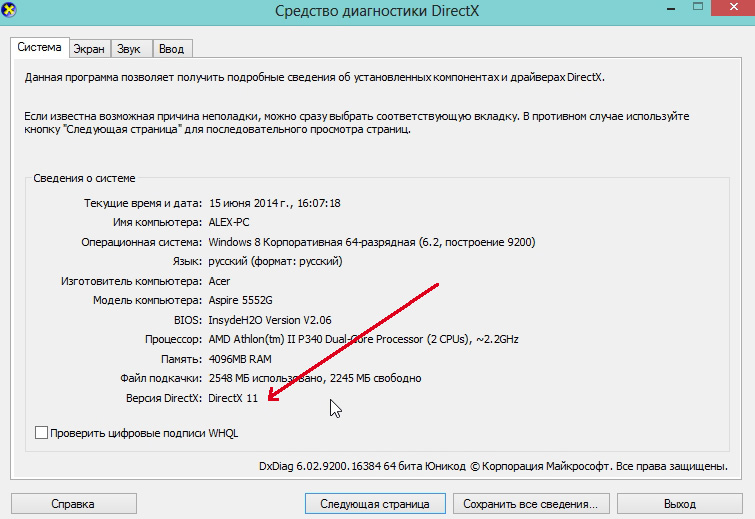
Task: Enable the Проверить цифровые подписи WHQL checkbox
Action: pyautogui.click(x=41, y=433)
